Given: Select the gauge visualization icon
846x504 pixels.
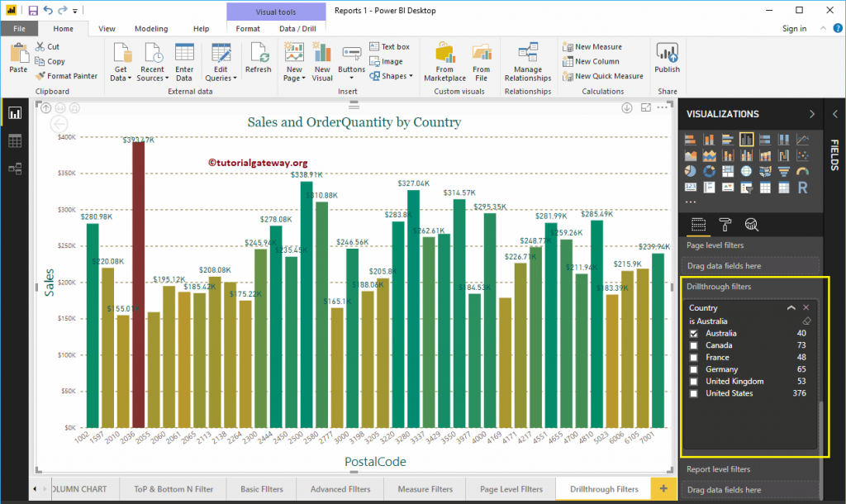Looking at the screenshot, I should coord(801,171).
